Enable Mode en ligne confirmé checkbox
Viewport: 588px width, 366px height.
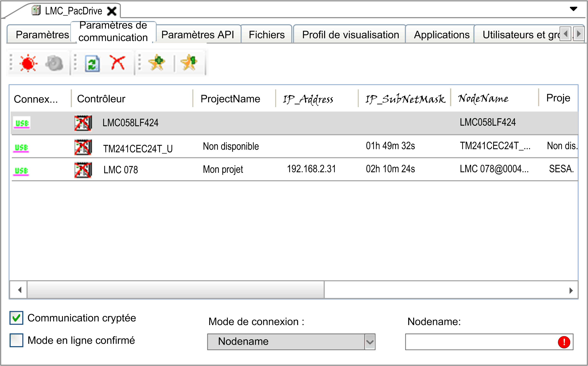coord(17,340)
